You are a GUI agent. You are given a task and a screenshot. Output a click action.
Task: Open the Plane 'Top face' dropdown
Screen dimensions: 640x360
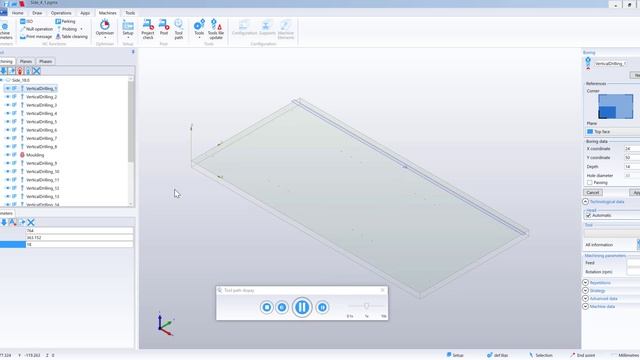click(613, 131)
